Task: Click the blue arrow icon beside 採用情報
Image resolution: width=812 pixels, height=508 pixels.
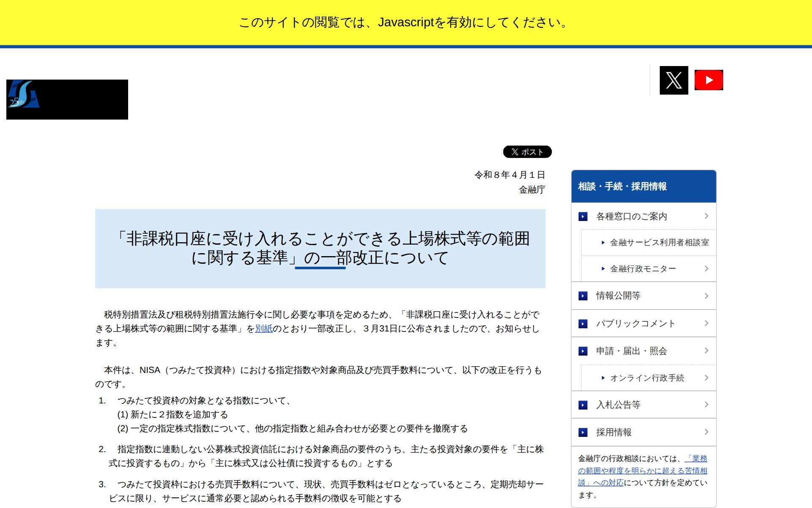Action: pyautogui.click(x=584, y=432)
